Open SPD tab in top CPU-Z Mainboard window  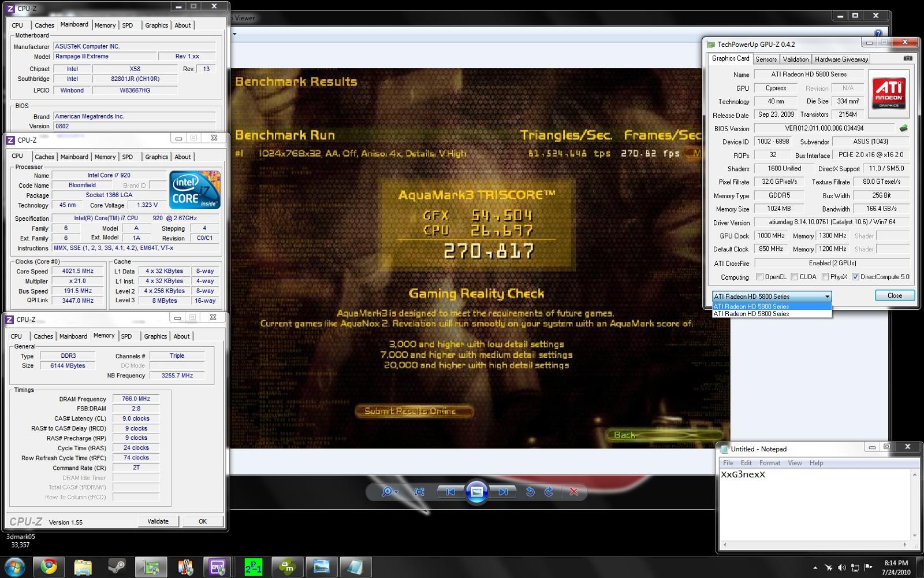128,25
